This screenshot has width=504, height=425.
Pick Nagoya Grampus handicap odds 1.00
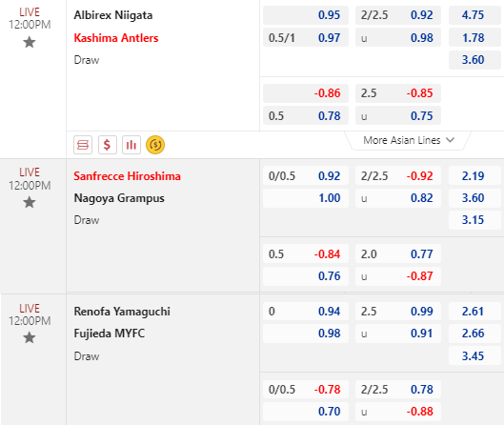tap(306, 198)
